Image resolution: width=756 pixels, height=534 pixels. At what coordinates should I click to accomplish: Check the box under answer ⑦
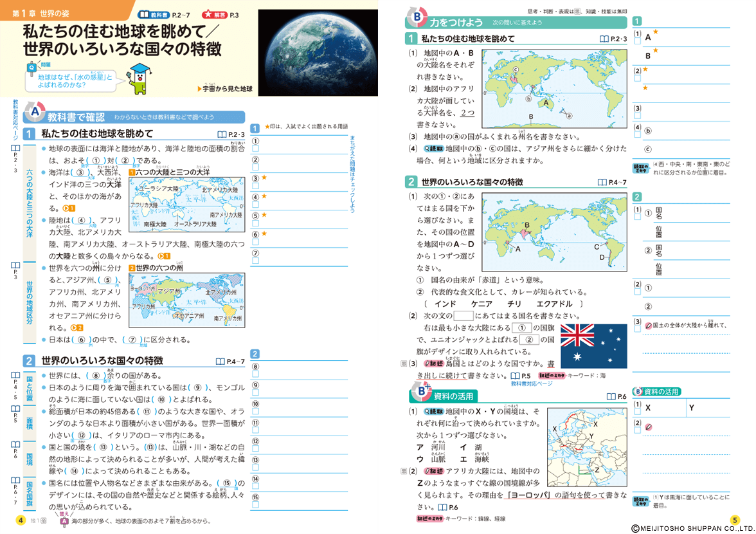[256, 261]
